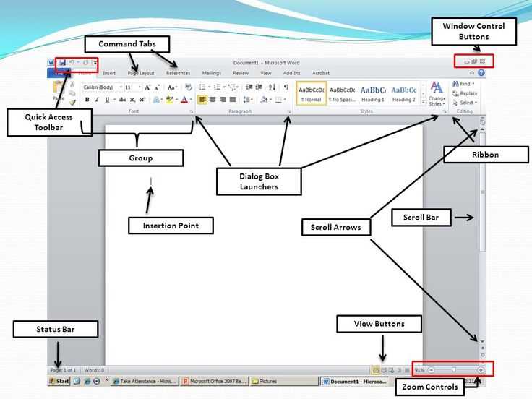532x399 pixels.
Task: Click the Zoom In plus button
Action: [x=481, y=370]
